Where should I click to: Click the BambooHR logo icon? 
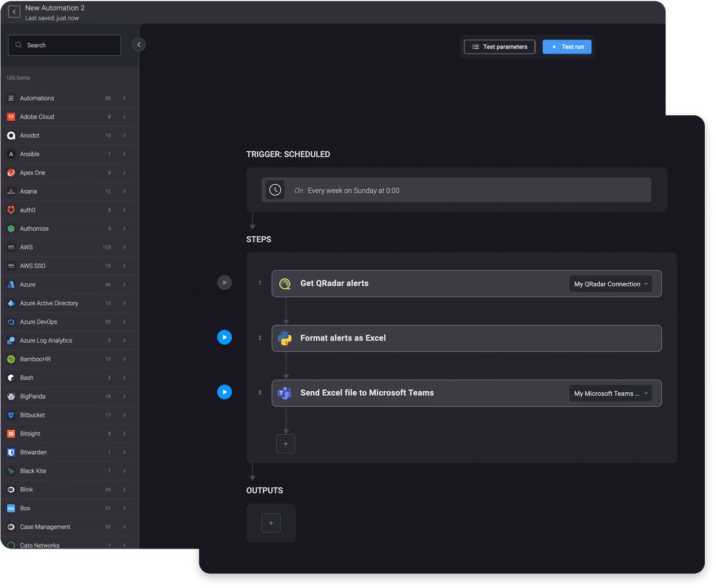point(11,359)
